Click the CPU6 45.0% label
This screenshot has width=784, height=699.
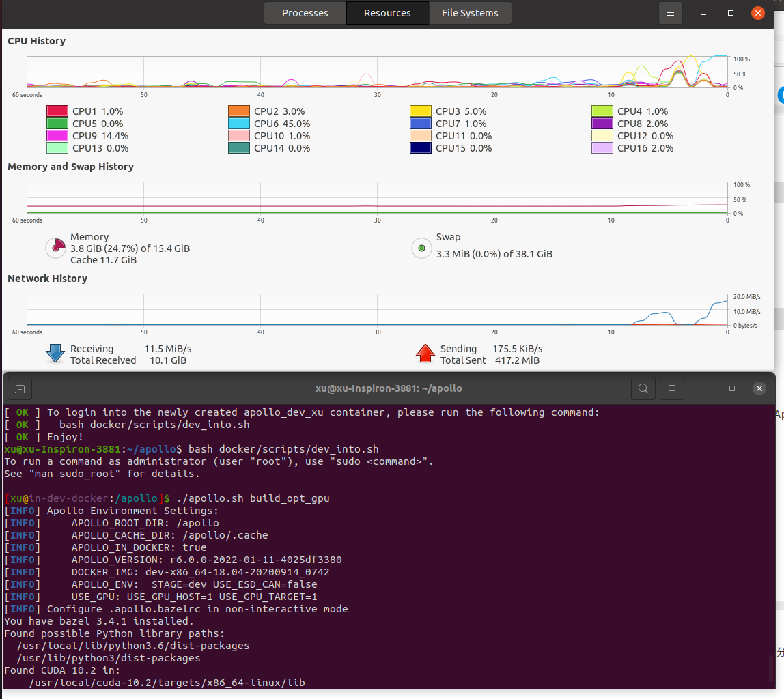coord(282,124)
